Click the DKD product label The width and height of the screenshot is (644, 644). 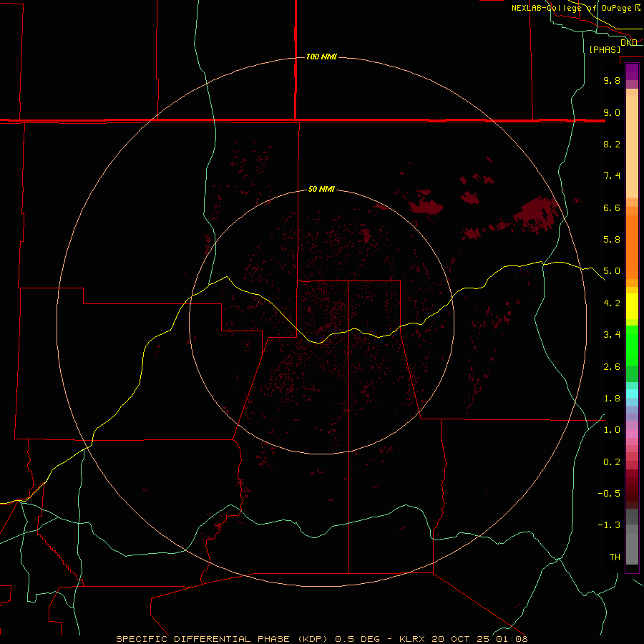pyautogui.click(x=629, y=42)
